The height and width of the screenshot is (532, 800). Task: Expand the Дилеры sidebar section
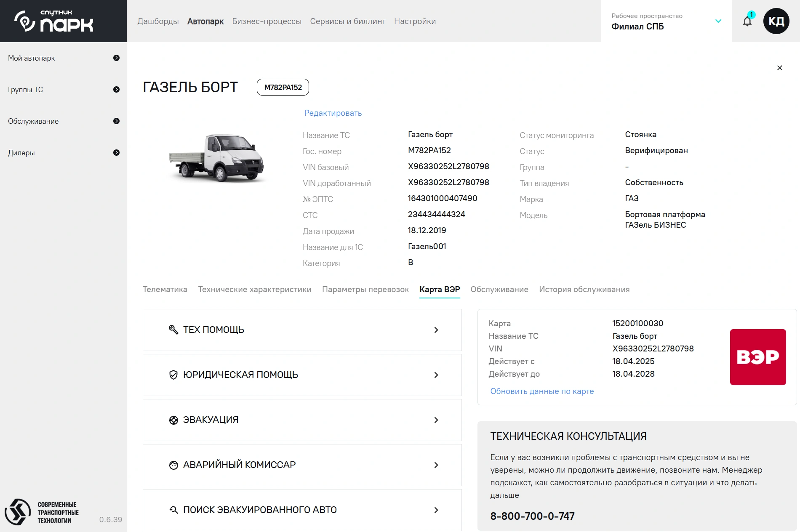(x=116, y=153)
